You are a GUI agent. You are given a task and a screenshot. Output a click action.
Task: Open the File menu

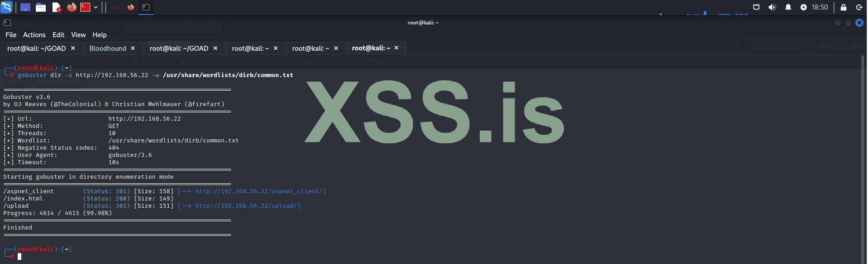[11, 35]
